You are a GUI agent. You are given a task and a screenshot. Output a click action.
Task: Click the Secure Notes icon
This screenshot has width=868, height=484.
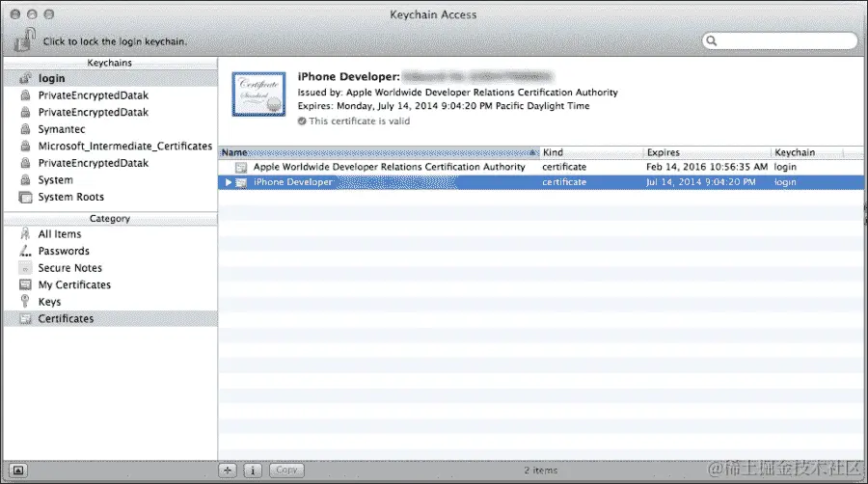25,268
